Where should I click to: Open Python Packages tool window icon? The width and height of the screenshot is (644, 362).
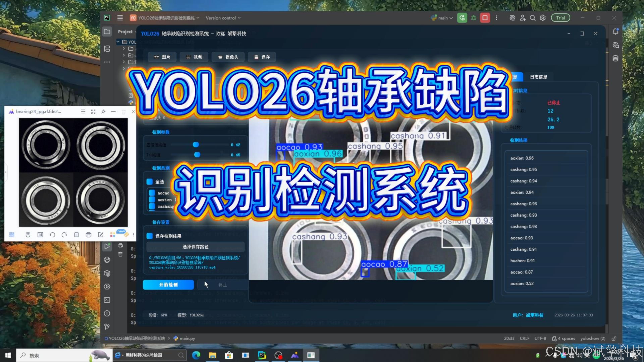point(107,273)
